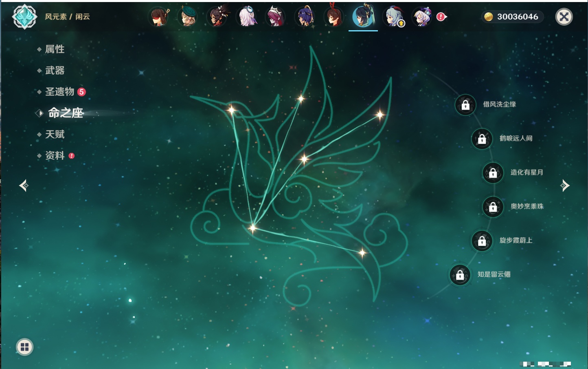Click the red exclamation mark beside 资料
The height and width of the screenshot is (369, 588).
(72, 156)
